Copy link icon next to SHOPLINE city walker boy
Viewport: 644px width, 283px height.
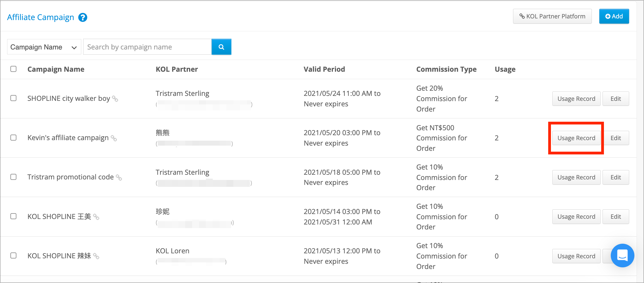coord(115,99)
